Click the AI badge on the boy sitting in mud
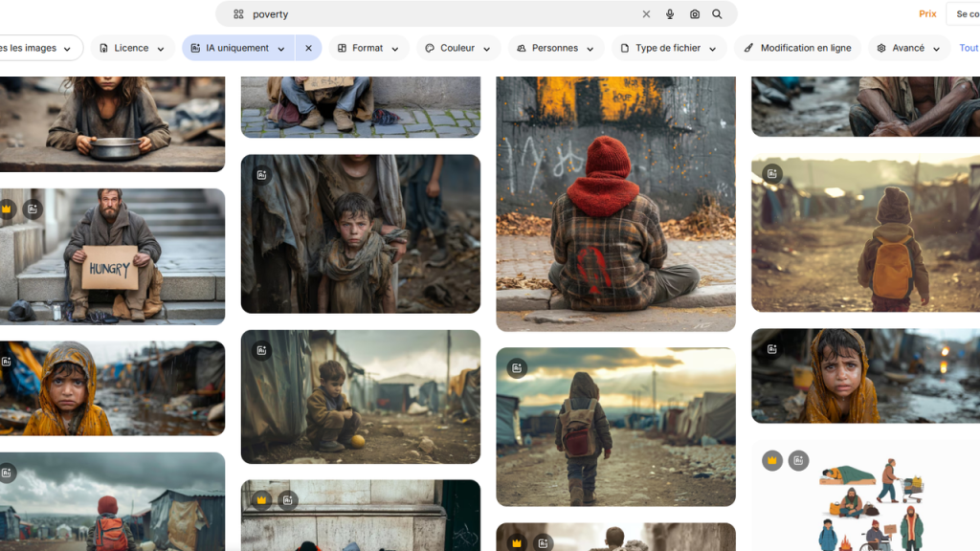 [259, 351]
